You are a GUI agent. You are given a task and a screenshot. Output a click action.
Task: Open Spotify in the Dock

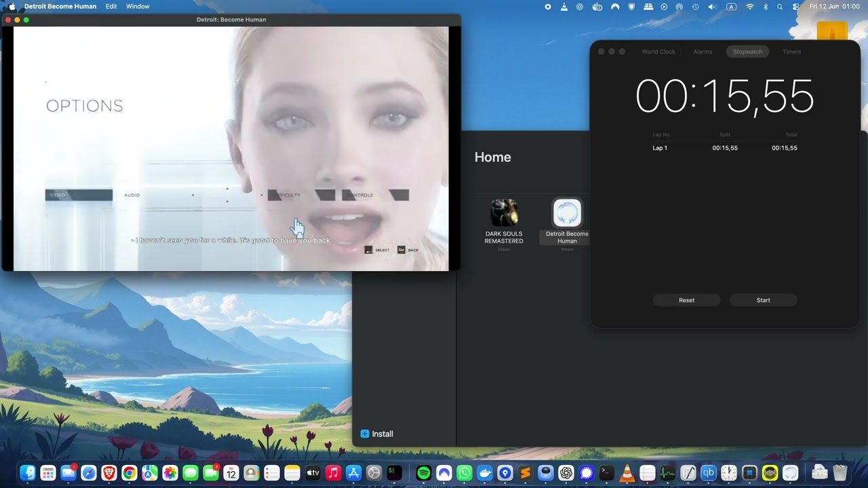pos(424,473)
